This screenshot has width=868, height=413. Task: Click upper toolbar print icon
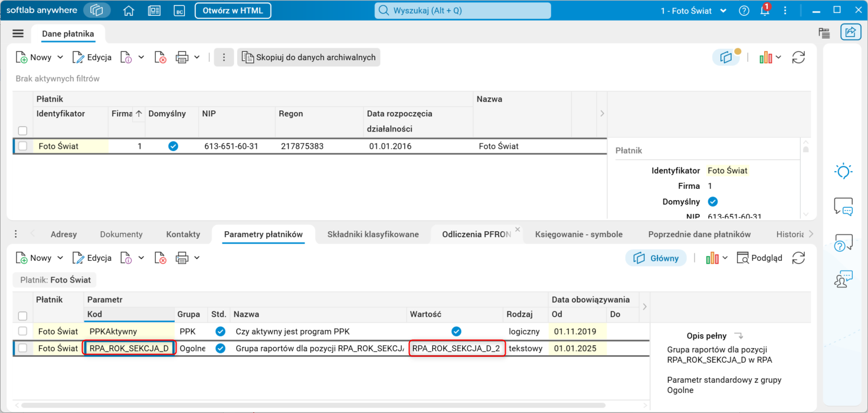pos(182,57)
